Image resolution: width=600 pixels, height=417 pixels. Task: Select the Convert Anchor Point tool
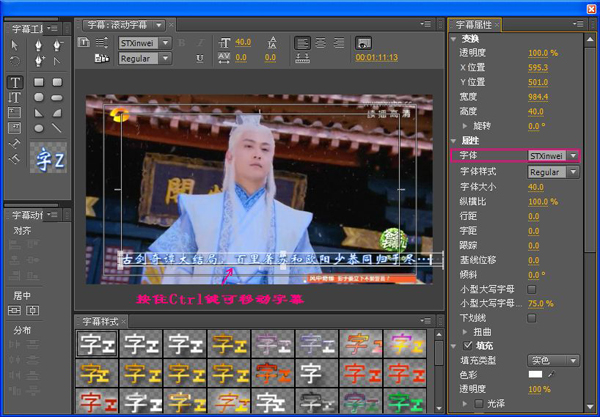[57, 61]
